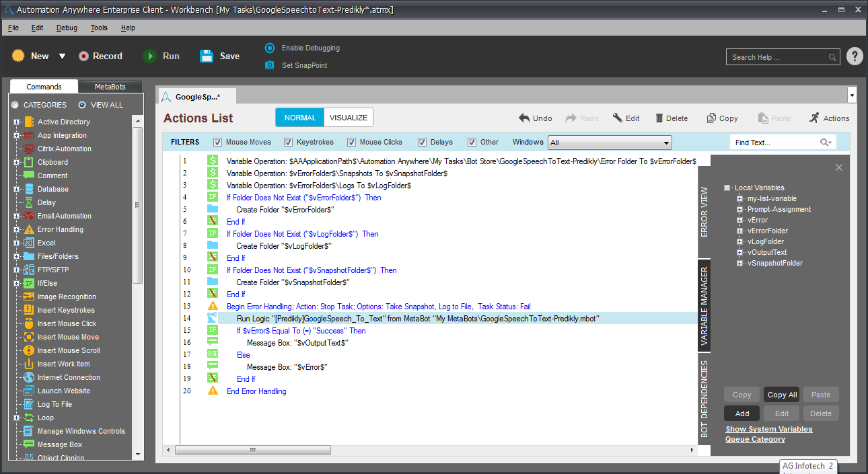Click the commands list vertical scrollbar
868x474 pixels.
137,205
